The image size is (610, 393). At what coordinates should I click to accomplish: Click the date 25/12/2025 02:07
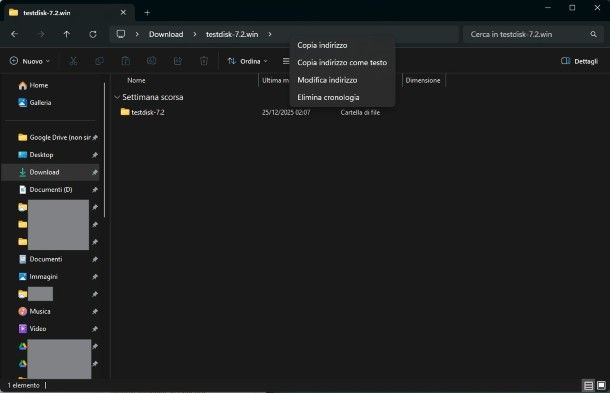coord(286,112)
